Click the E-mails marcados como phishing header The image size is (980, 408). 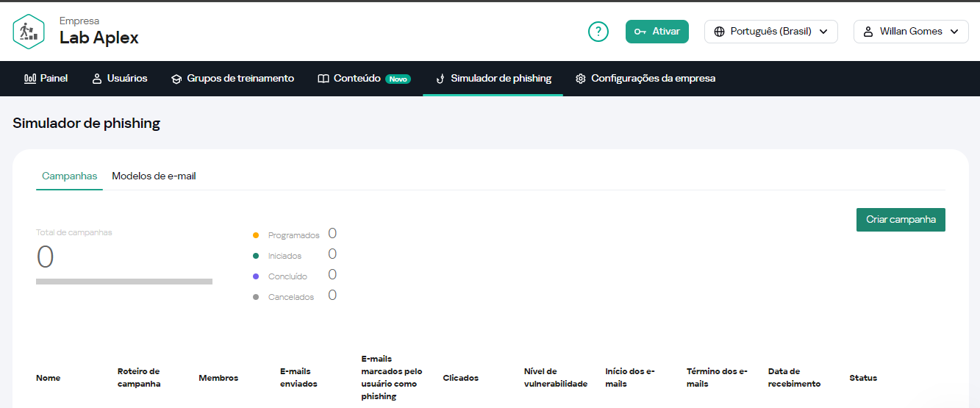coord(392,378)
